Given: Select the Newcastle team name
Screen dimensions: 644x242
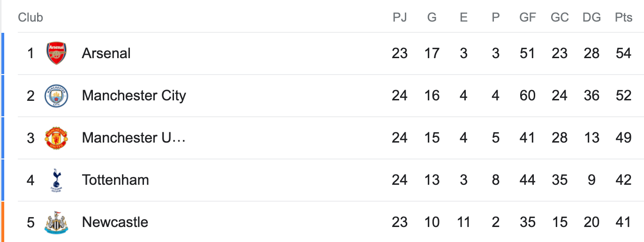Looking at the screenshot, I should pyautogui.click(x=115, y=222).
